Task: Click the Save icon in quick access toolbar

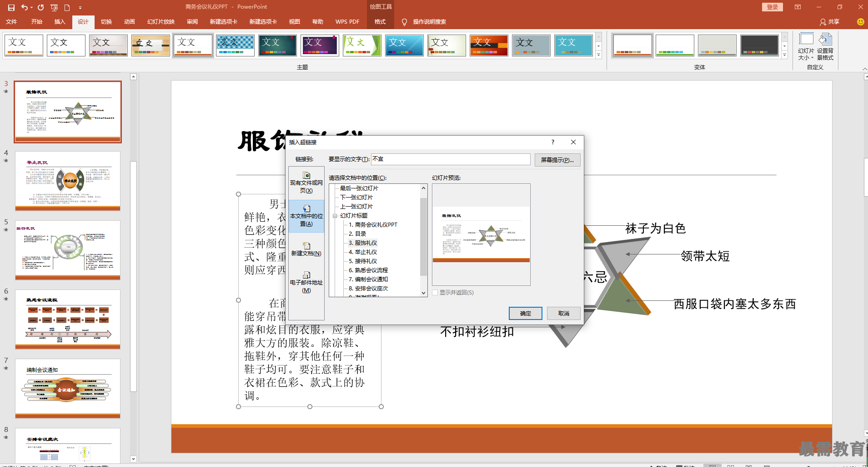Action: point(11,7)
